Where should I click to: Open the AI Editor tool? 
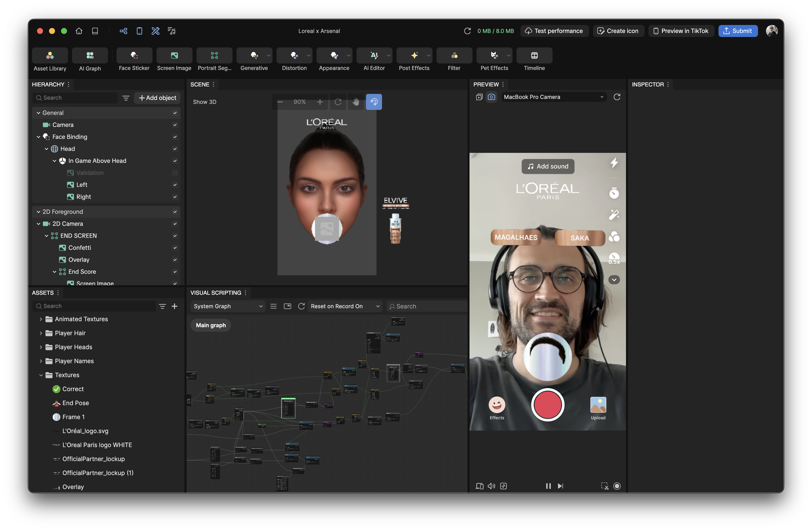[x=374, y=55]
